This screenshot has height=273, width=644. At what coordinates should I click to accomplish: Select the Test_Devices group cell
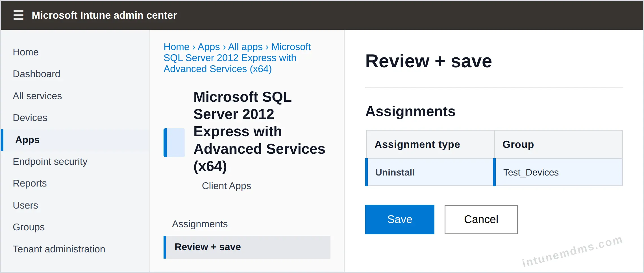(558, 172)
